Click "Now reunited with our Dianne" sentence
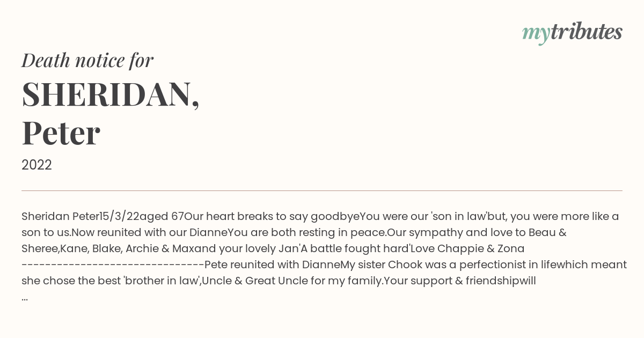This screenshot has width=644, height=338. [149, 233]
